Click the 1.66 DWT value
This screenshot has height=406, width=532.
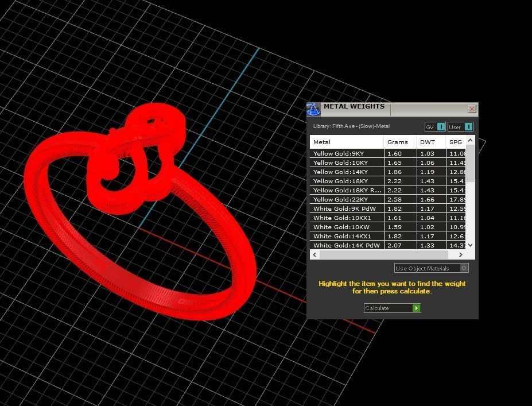click(x=427, y=199)
